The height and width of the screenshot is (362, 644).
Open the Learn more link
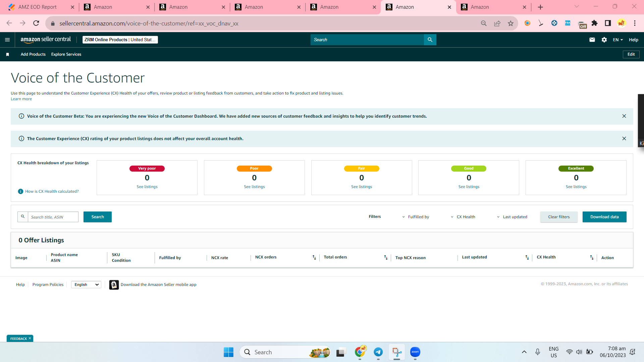(x=21, y=99)
